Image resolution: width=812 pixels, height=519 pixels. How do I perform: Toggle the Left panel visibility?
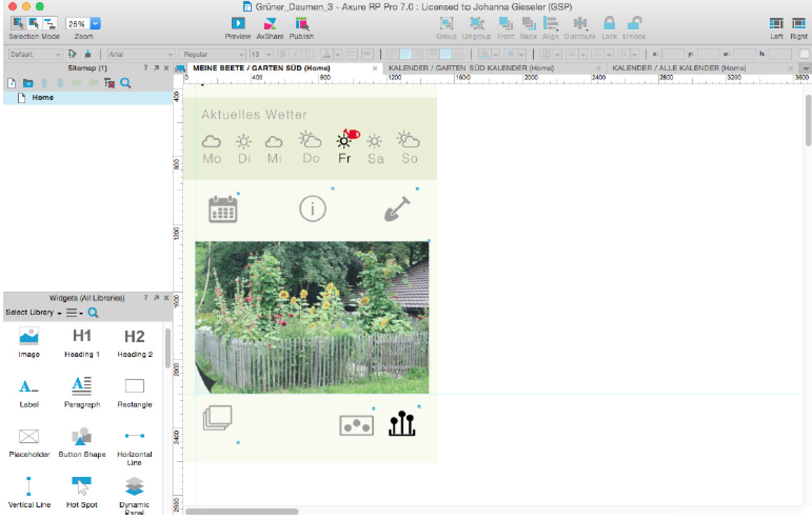776,24
